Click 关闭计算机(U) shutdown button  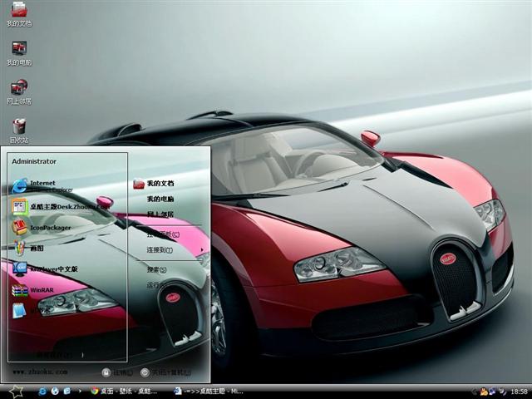click(166, 372)
